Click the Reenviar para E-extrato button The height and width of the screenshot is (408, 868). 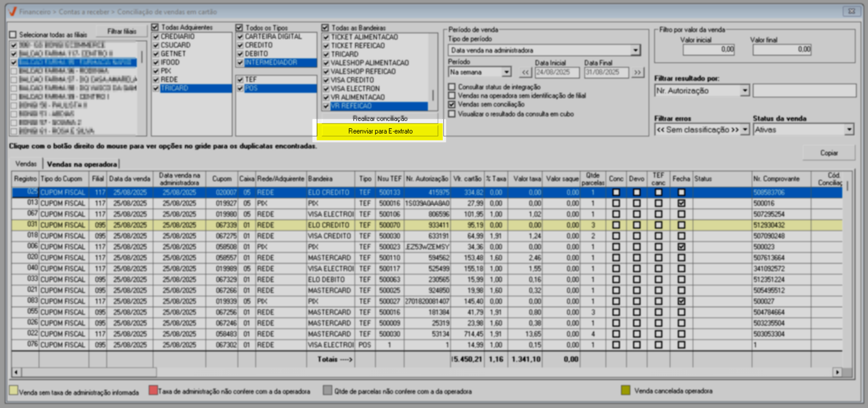(380, 131)
